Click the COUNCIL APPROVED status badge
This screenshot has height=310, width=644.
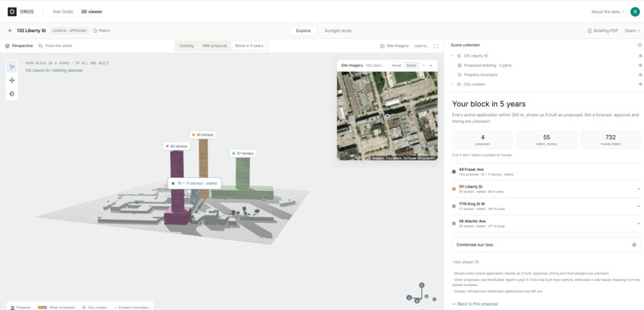tap(70, 31)
